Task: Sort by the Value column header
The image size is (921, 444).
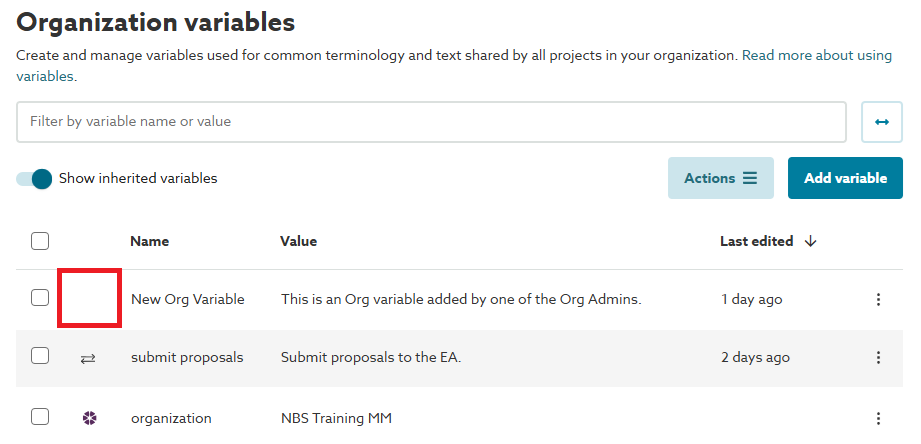Action: pos(298,241)
